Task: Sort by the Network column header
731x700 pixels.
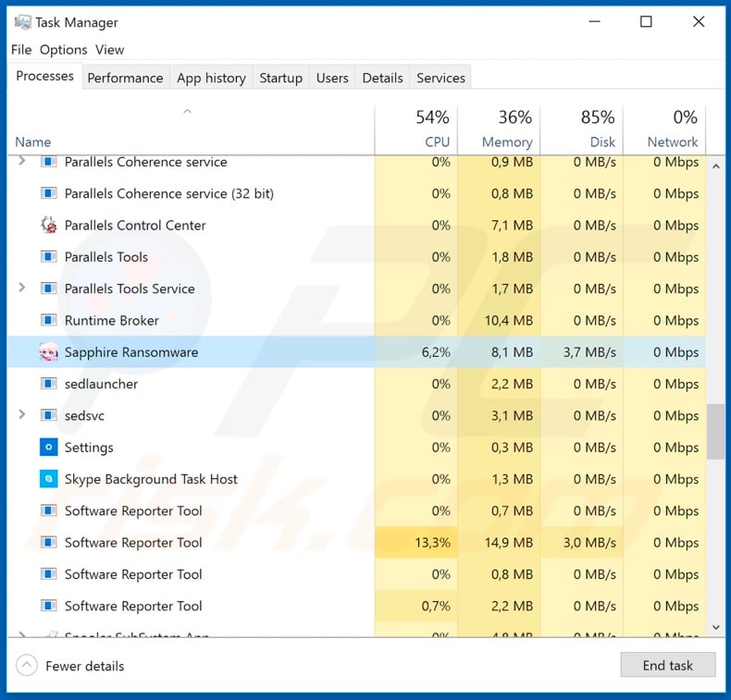Action: (664, 129)
